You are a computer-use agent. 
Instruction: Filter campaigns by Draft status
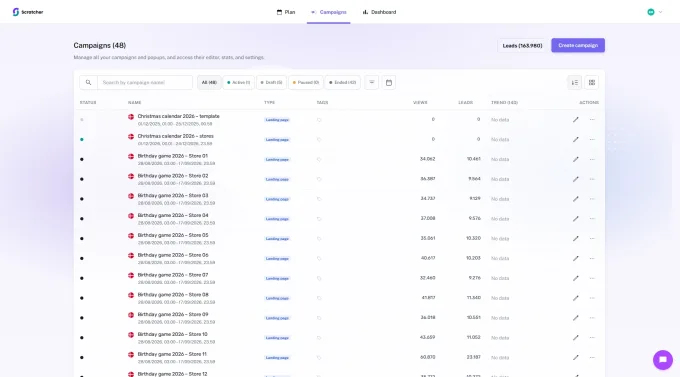click(x=271, y=82)
